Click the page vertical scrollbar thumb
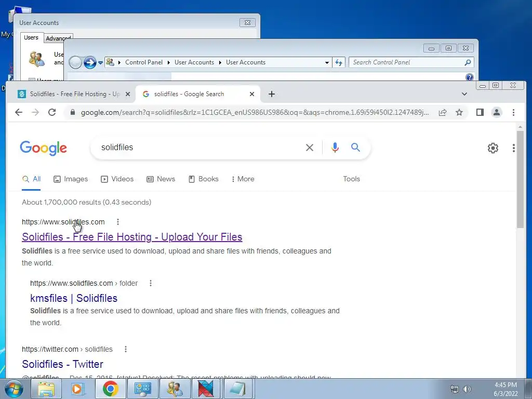Screen dimensions: 532x399 pos(520,179)
